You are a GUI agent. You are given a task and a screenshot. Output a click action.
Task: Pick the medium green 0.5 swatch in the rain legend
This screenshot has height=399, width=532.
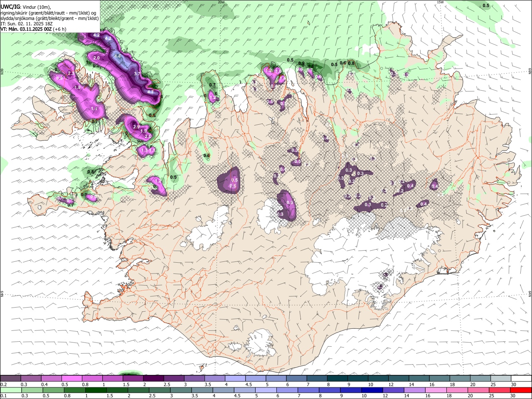coord(54,390)
